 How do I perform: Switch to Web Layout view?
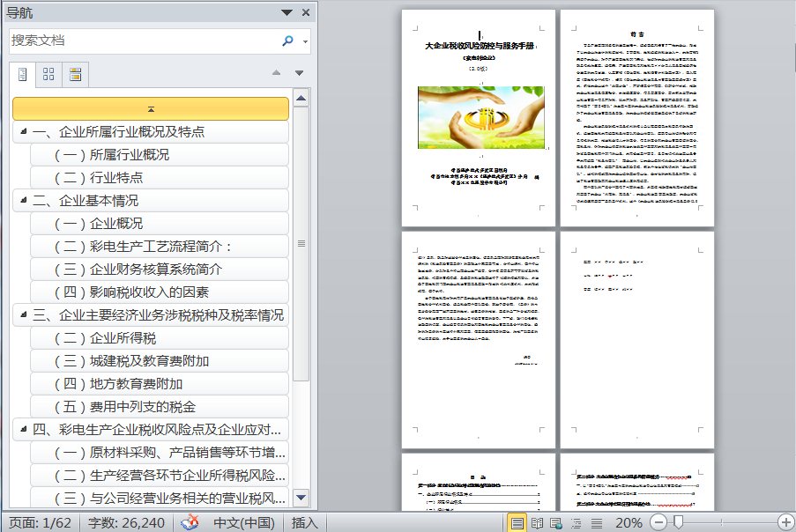(x=557, y=522)
